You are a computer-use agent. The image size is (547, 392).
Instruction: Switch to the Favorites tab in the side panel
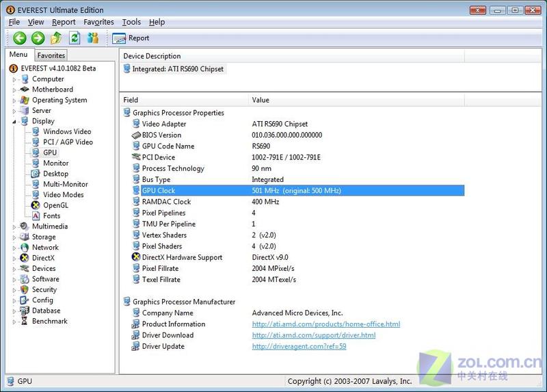pos(51,55)
